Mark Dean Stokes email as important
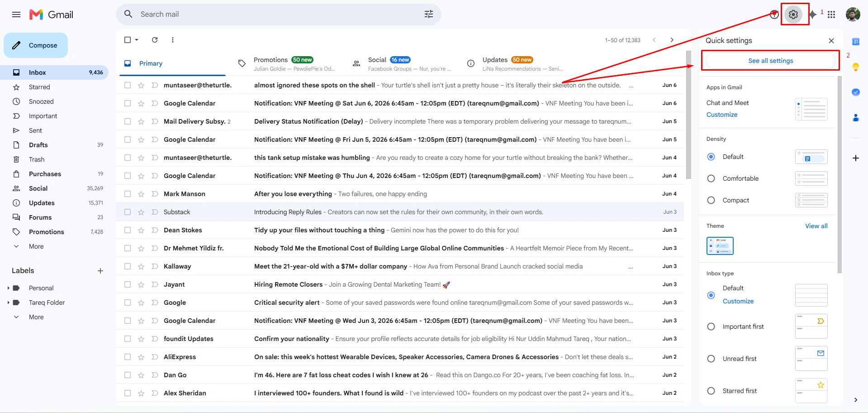The width and height of the screenshot is (868, 413). click(155, 230)
